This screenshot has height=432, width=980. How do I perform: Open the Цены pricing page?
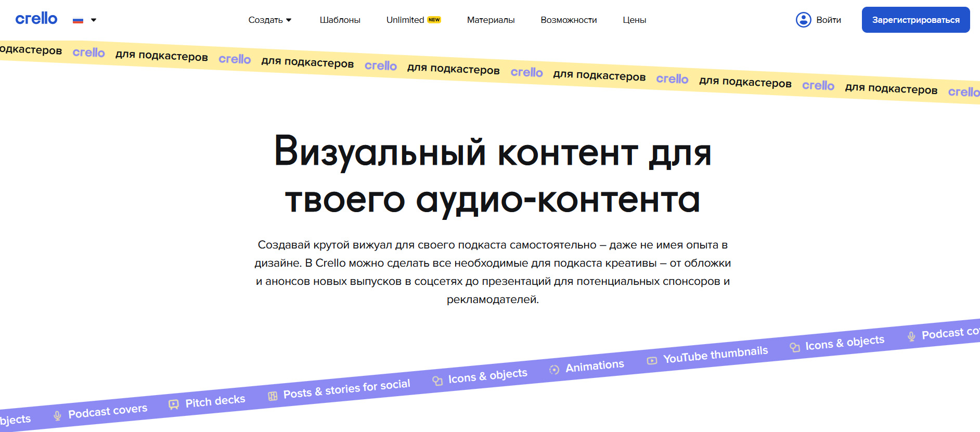pyautogui.click(x=635, y=20)
